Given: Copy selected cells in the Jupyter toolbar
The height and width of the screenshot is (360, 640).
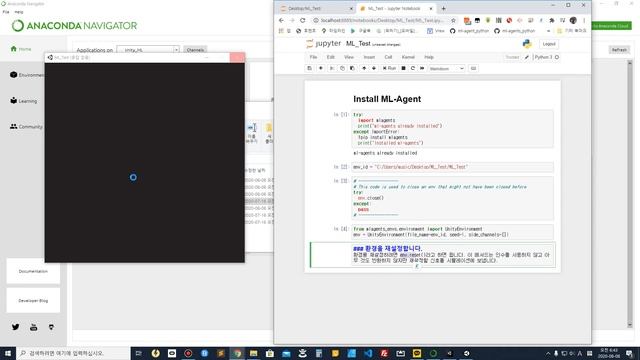Looking at the screenshot, I should pos(342,69).
